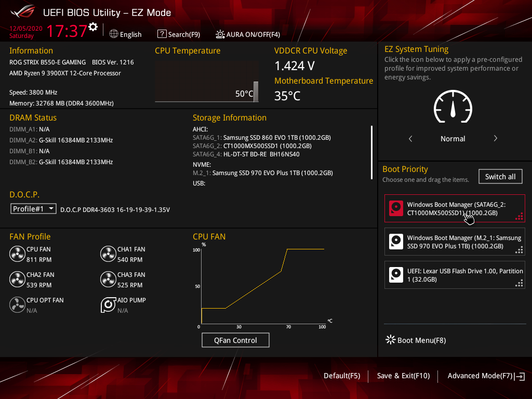Click the 17:37 clock display

67,31
